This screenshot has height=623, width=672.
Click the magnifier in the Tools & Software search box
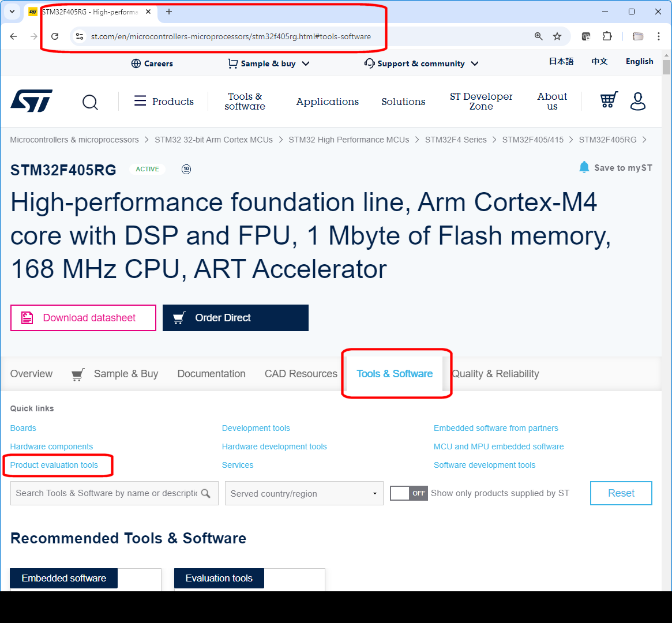coord(206,494)
